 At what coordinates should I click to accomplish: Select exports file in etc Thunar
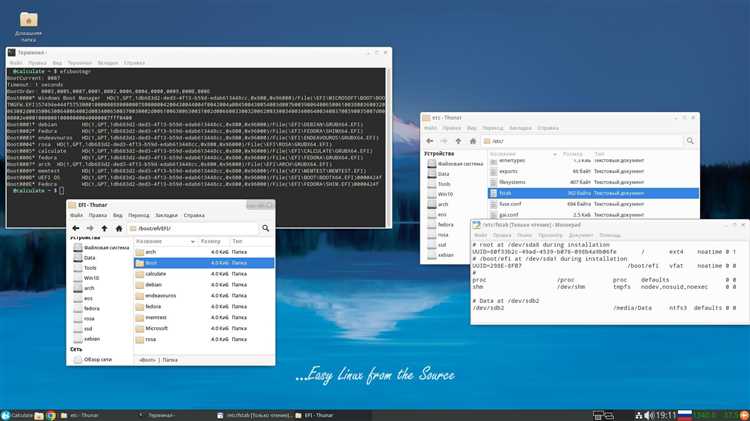(593, 171)
